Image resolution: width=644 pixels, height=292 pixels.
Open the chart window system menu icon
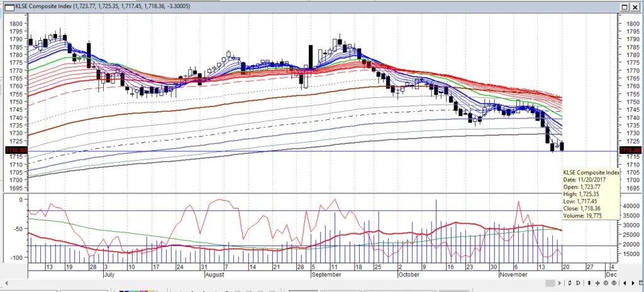coord(9,6)
